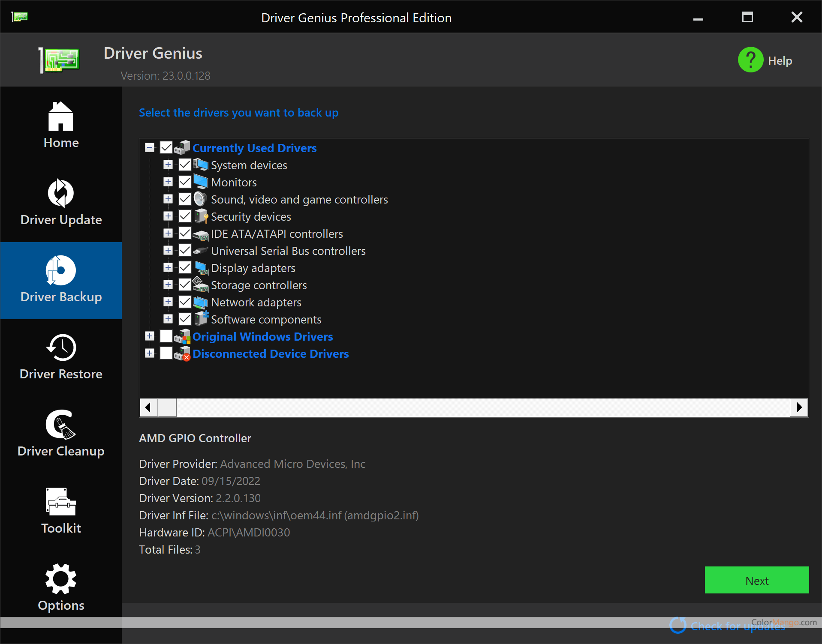This screenshot has width=822, height=644.
Task: Open the Driver Cleanup broom icon
Action: pos(61,425)
